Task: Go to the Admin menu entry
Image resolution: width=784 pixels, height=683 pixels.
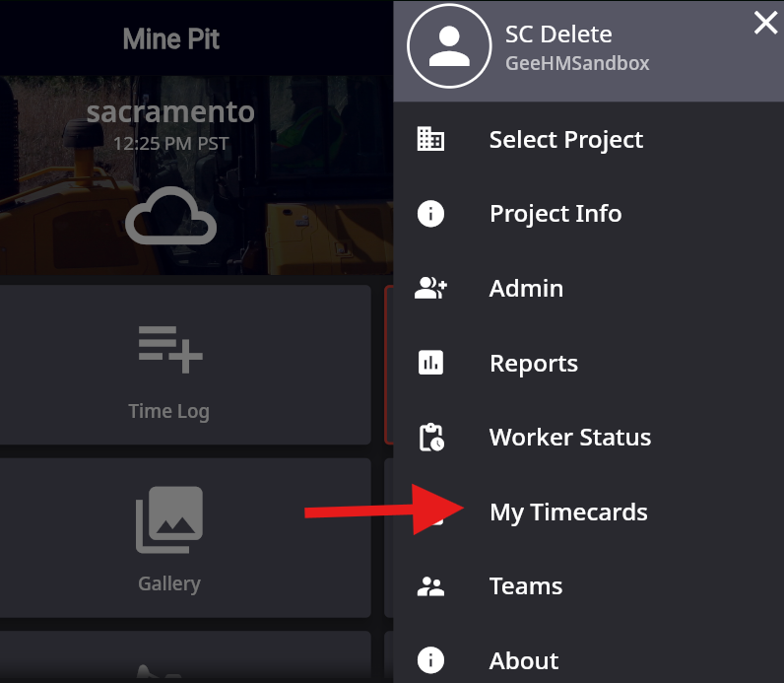Action: (x=526, y=289)
